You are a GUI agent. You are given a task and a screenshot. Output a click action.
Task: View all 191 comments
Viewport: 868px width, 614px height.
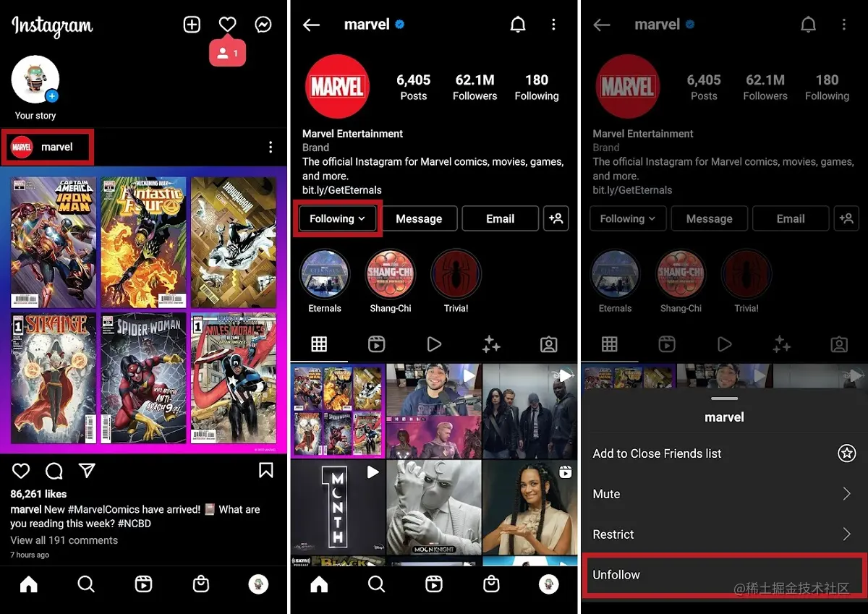click(x=64, y=540)
